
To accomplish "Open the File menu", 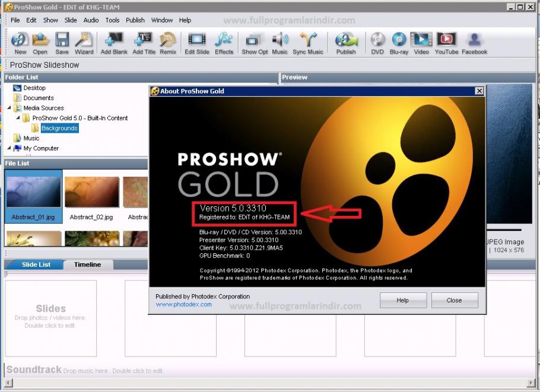I will [x=15, y=20].
